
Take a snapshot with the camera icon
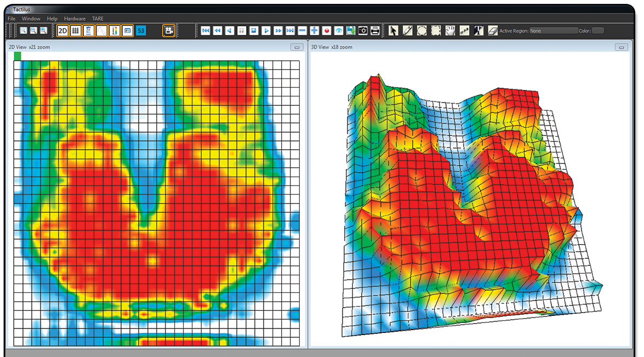click(363, 30)
